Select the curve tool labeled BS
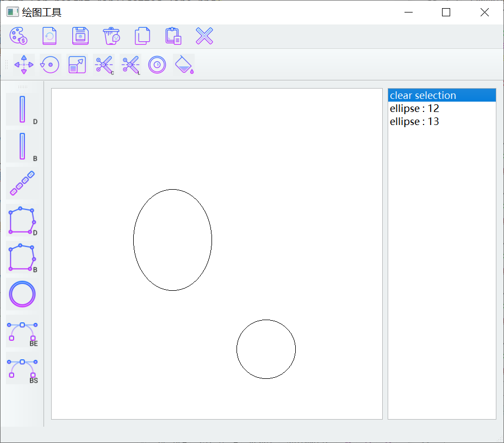This screenshot has height=443, width=504. [22, 368]
